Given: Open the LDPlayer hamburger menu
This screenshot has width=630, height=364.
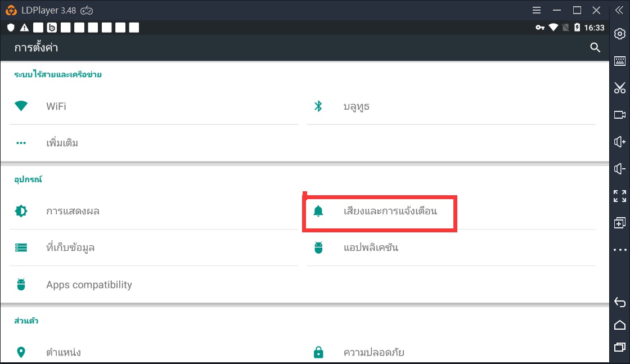Looking at the screenshot, I should click(x=537, y=10).
